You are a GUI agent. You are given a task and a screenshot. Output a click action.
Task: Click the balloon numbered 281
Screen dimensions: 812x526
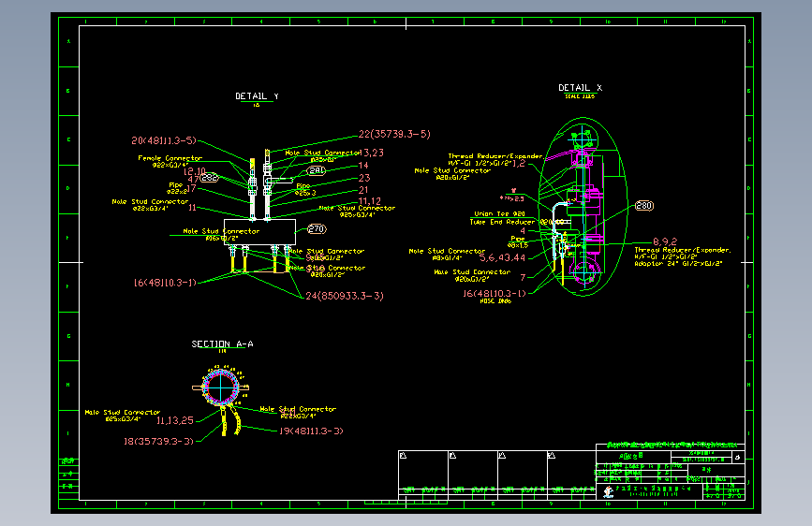coord(317,170)
